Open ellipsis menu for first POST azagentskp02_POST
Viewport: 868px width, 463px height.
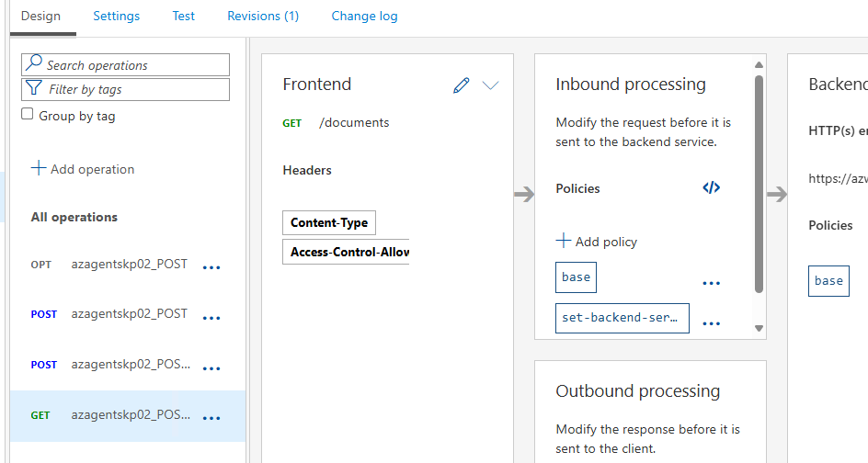(x=211, y=318)
